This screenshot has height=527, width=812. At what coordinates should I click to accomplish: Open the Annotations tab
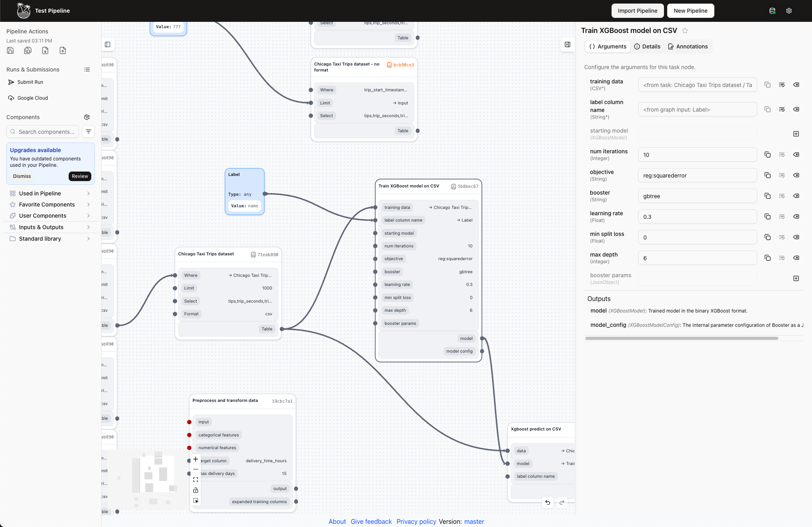click(687, 46)
